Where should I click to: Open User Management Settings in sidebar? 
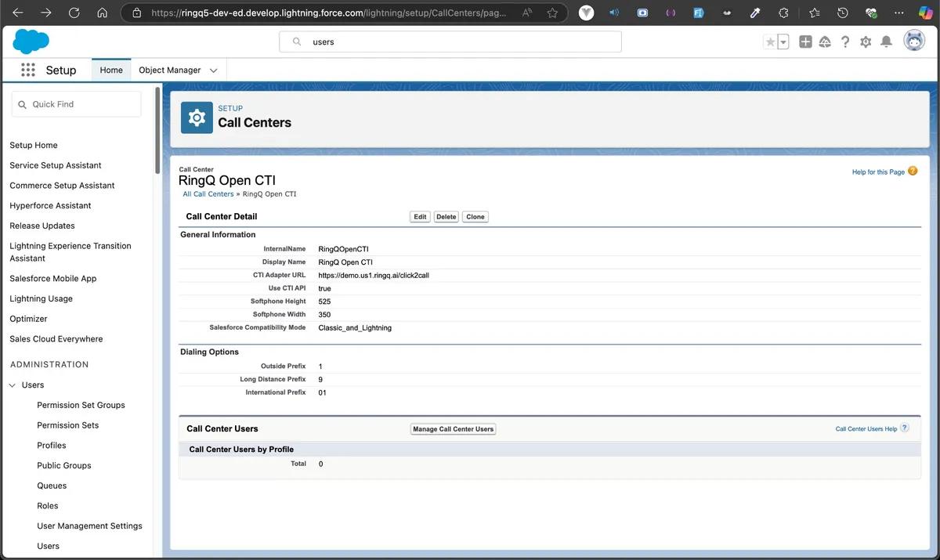(x=89, y=526)
